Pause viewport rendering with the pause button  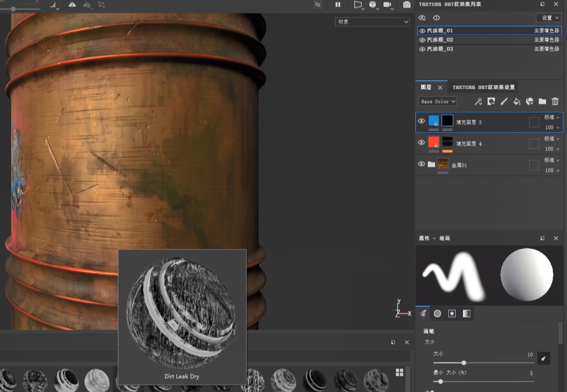tap(338, 5)
